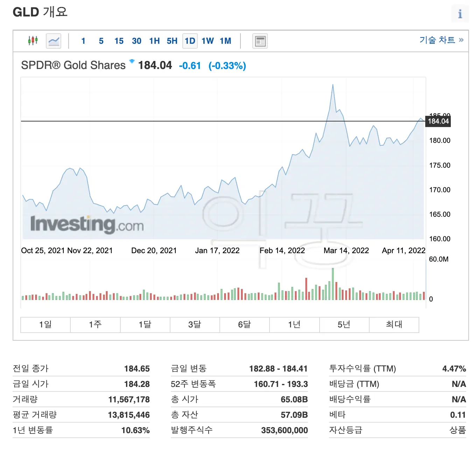The width and height of the screenshot is (476, 451).
Task: Select the 15-minute interval
Action: click(x=118, y=41)
